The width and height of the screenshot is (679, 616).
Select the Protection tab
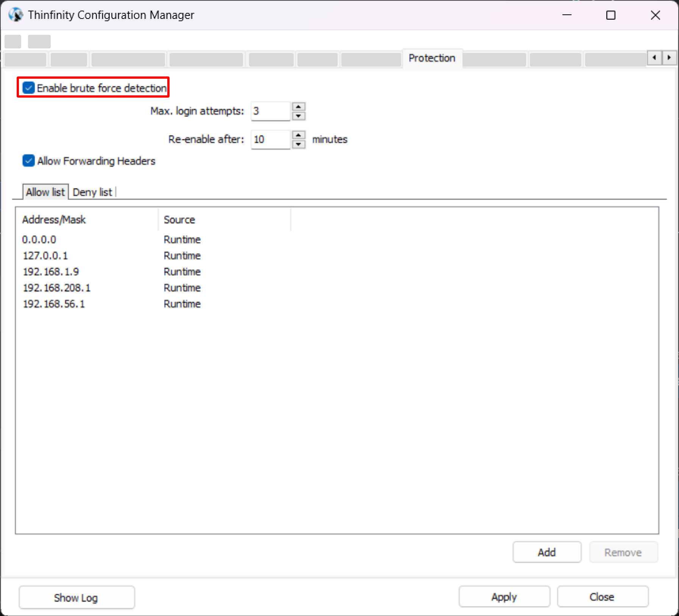pos(432,58)
